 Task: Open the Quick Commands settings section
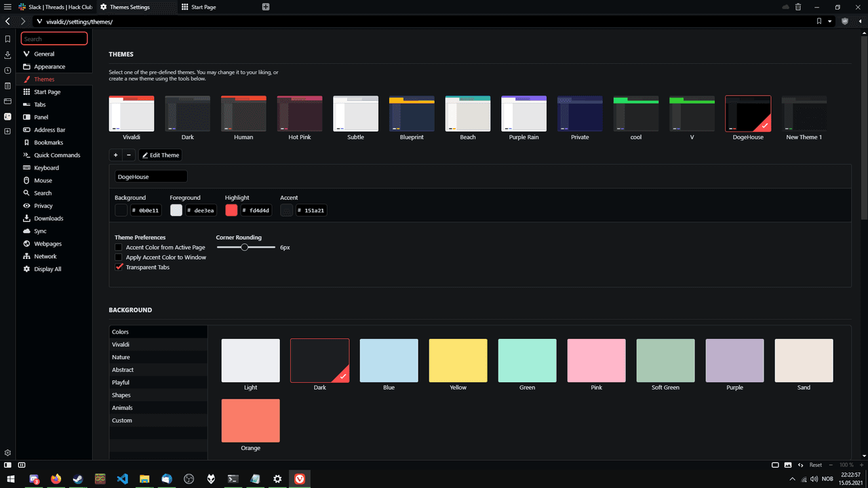pos(54,155)
